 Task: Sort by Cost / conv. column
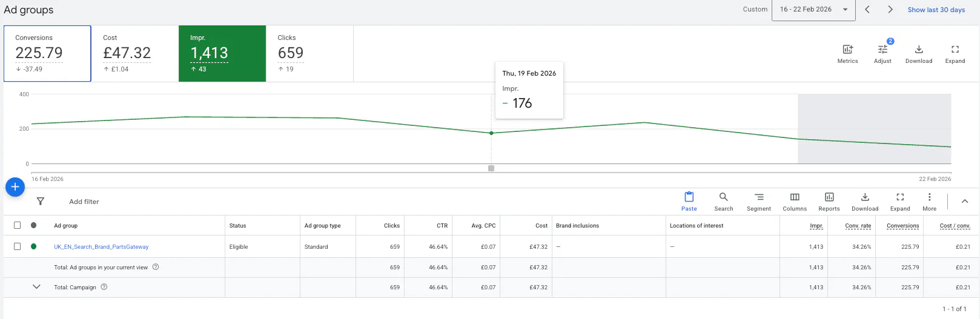tap(955, 226)
